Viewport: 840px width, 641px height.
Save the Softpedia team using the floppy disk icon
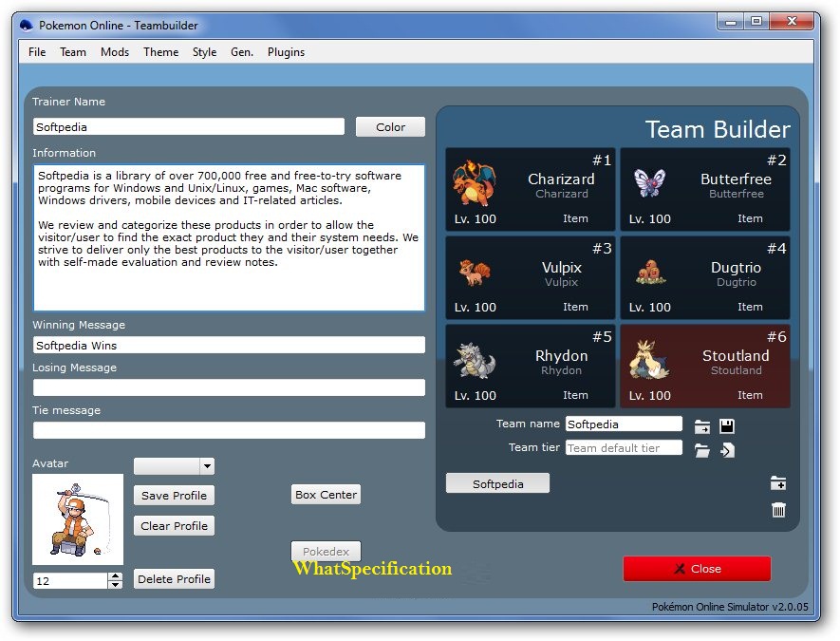point(727,424)
